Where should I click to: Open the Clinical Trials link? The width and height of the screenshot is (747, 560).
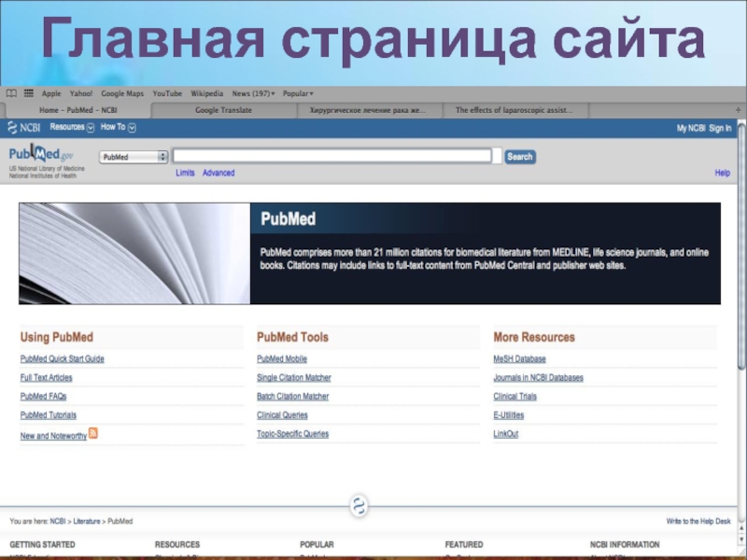coord(515,396)
